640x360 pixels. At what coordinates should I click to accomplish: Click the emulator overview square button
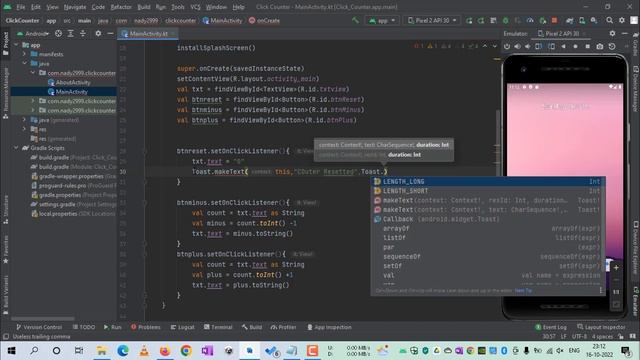coord(587,47)
